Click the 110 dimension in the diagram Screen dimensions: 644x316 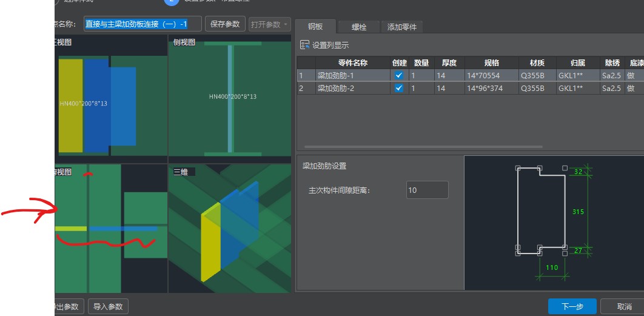(x=552, y=267)
